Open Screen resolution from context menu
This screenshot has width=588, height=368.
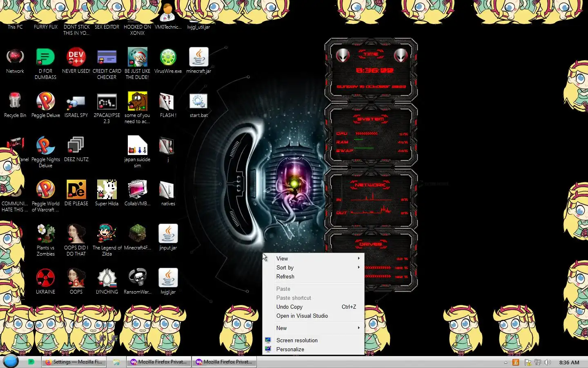(x=313, y=340)
